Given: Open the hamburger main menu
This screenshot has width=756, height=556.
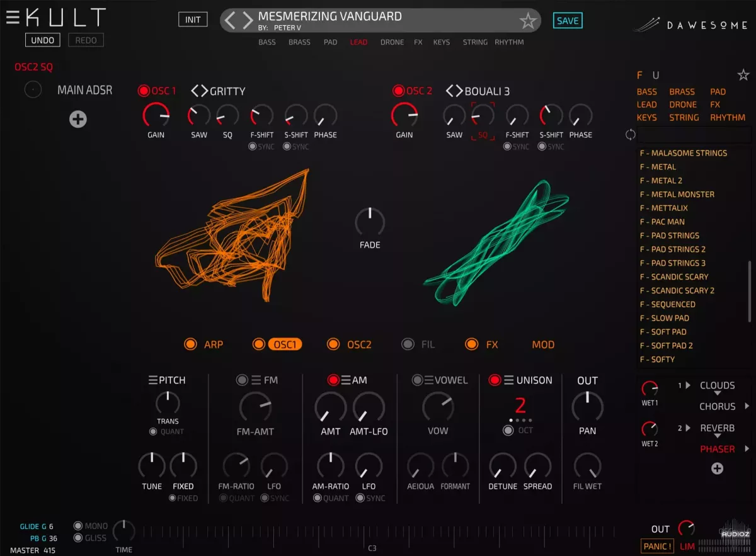Looking at the screenshot, I should pyautogui.click(x=13, y=18).
